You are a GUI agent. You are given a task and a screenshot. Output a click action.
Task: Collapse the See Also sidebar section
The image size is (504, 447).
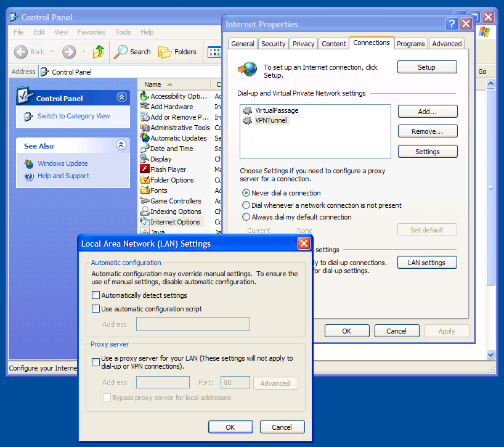pos(121,145)
